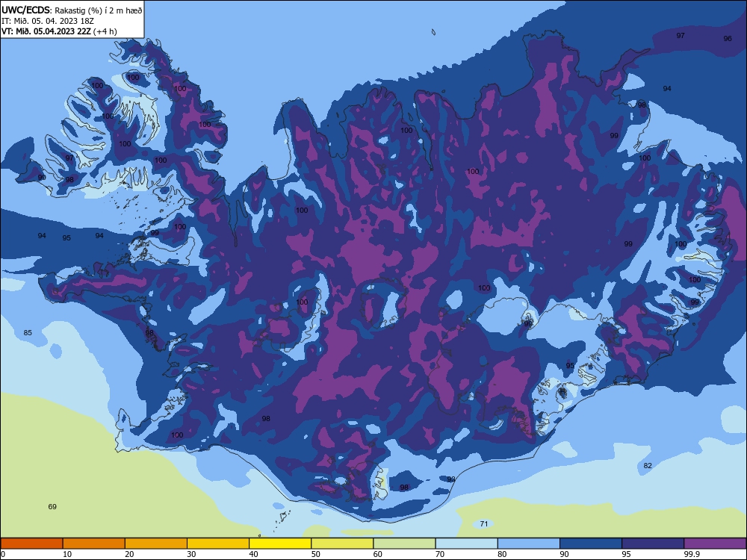Viewport: 747px width, 560px height.
Task: Pick the 20–30 amber legend swatch
Action: click(x=156, y=544)
